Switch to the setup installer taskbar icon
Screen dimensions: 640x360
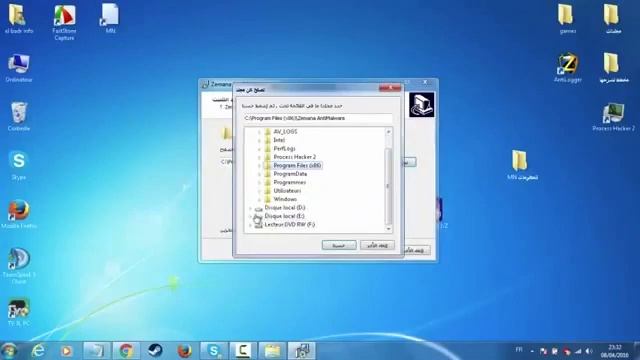click(302, 351)
